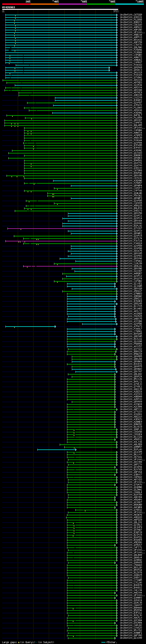Open hit UniRef100_P80505
This screenshot has width=146, height=644.
pyautogui.click(x=131, y=316)
